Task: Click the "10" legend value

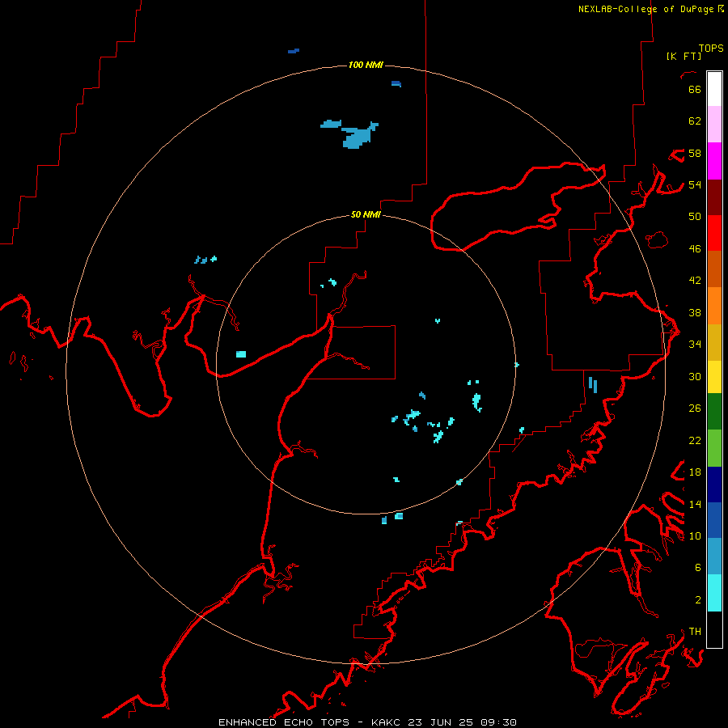Action: pyautogui.click(x=695, y=535)
